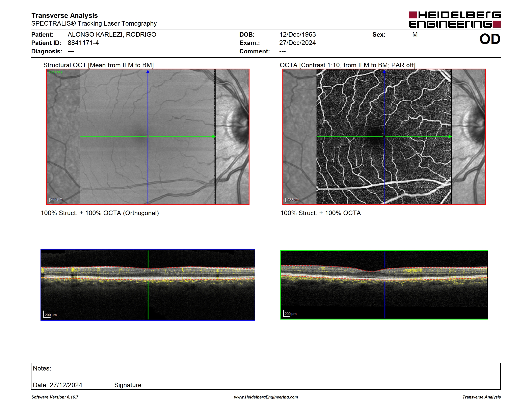Click the blue-bordered orthogonal B-scan image
Viewport: 532px width, 411px height.
coord(148,285)
